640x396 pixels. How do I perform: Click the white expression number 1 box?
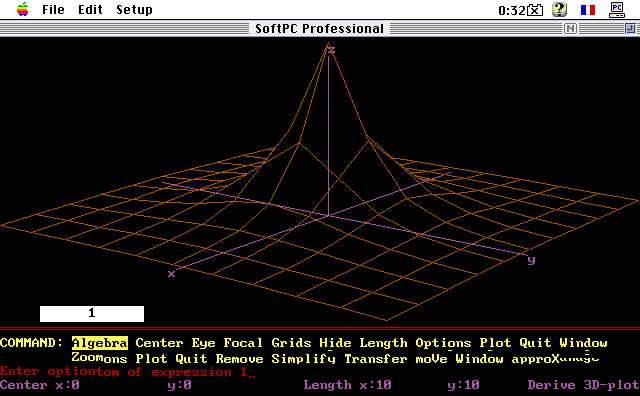pyautogui.click(x=92, y=314)
